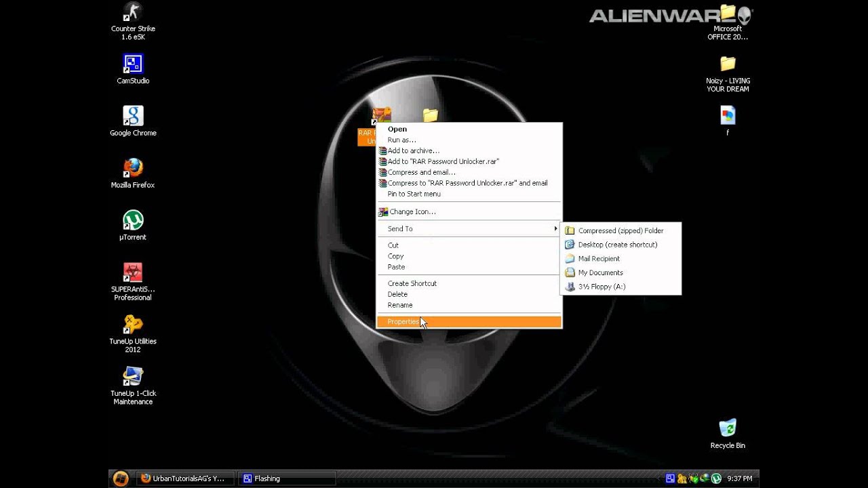Send to My Documents
868x488 pixels.
620,272
